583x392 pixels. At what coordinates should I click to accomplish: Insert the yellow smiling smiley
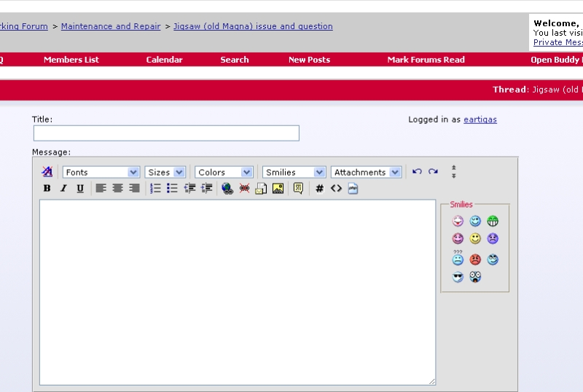(x=475, y=238)
